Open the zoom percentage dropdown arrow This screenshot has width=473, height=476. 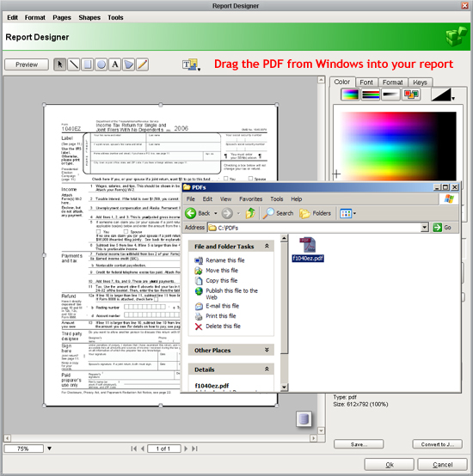(50, 449)
